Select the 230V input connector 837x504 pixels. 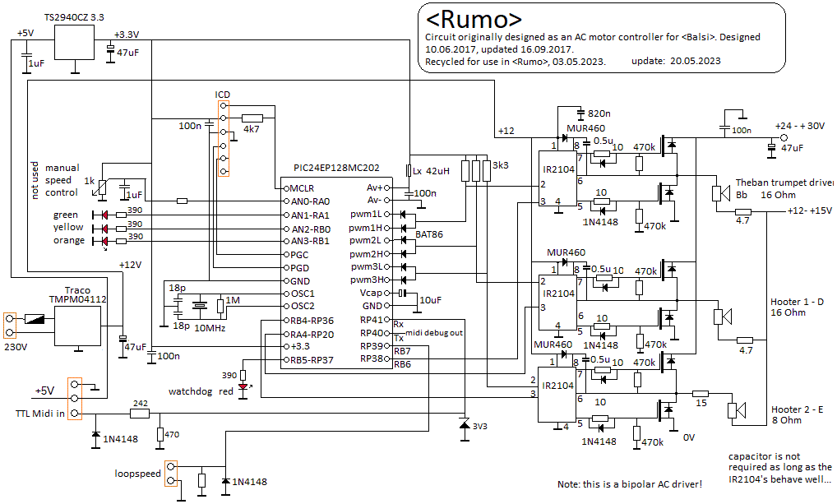(10, 325)
